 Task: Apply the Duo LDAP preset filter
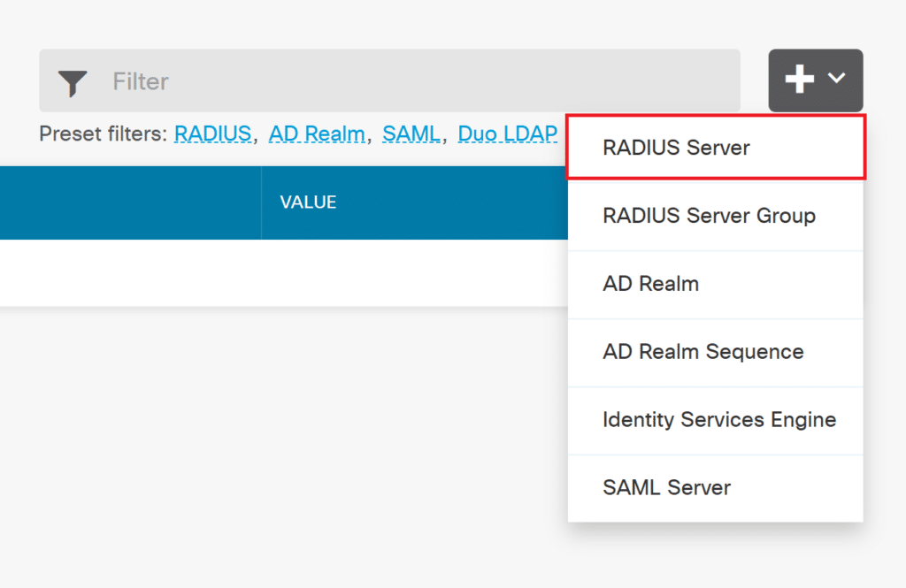[x=507, y=134]
